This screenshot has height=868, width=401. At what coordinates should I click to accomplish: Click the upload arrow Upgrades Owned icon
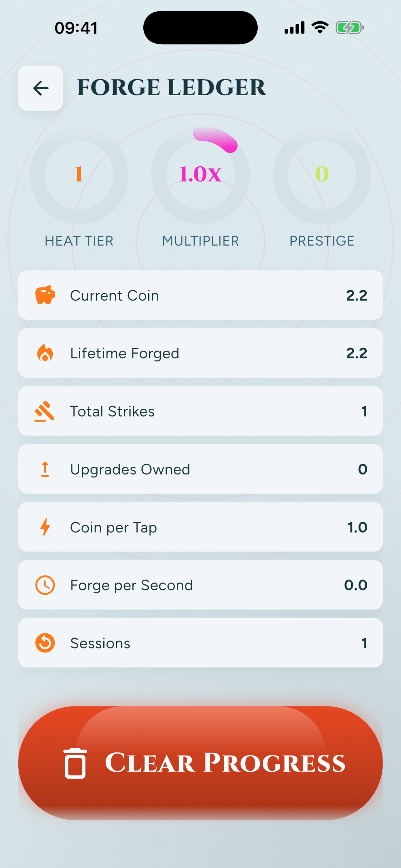tap(45, 469)
